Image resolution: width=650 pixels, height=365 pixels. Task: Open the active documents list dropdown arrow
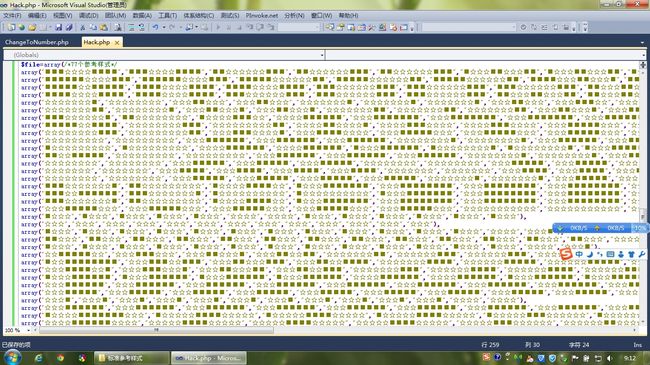(x=642, y=42)
